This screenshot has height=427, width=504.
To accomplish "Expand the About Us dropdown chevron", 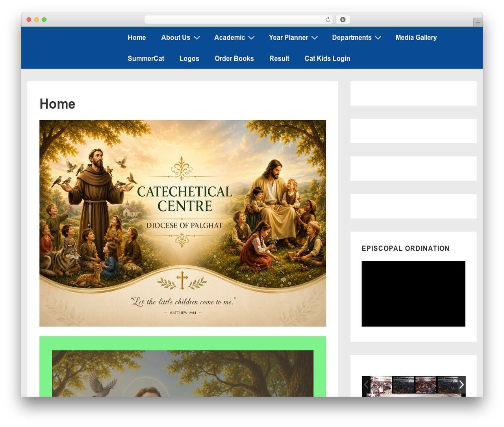I will (197, 38).
